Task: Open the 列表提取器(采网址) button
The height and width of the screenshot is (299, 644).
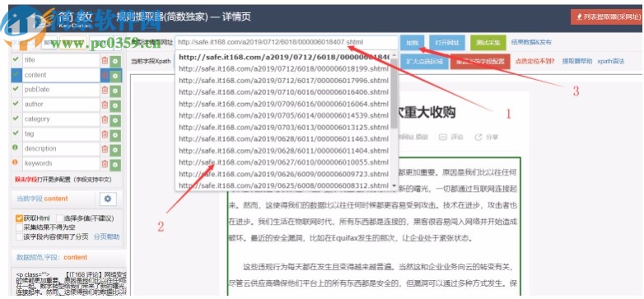Action: tap(606, 16)
